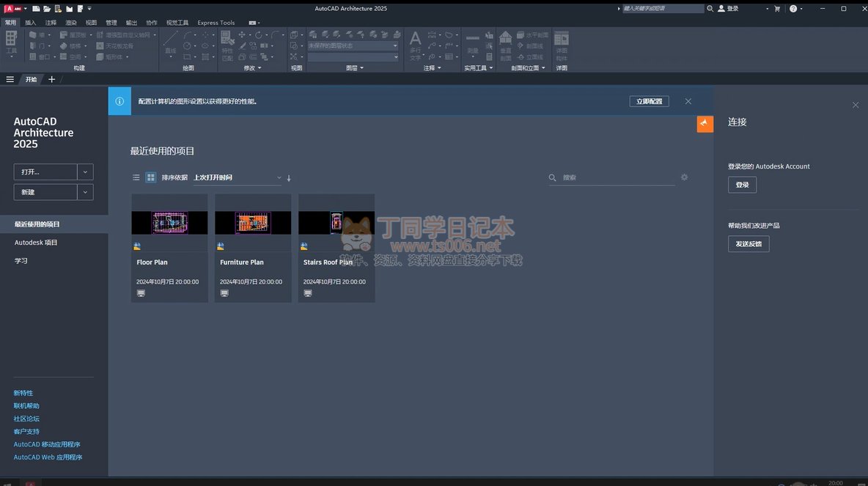The image size is (868, 486).
Task: Click the help question mark icon
Action: pos(793,9)
